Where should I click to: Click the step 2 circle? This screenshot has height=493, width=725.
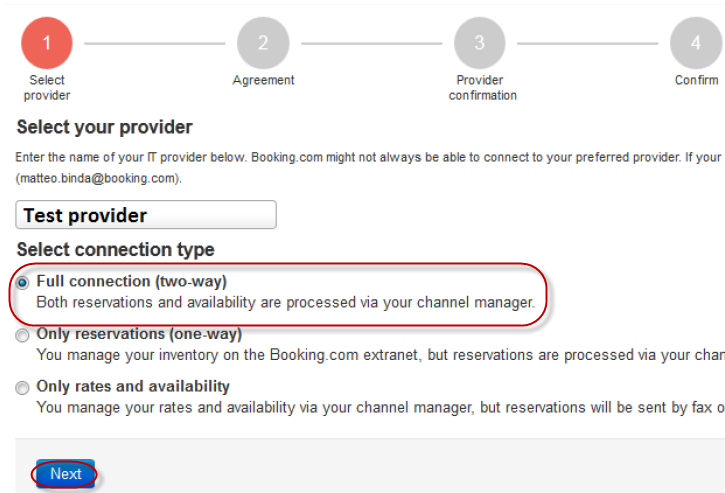coord(263,43)
